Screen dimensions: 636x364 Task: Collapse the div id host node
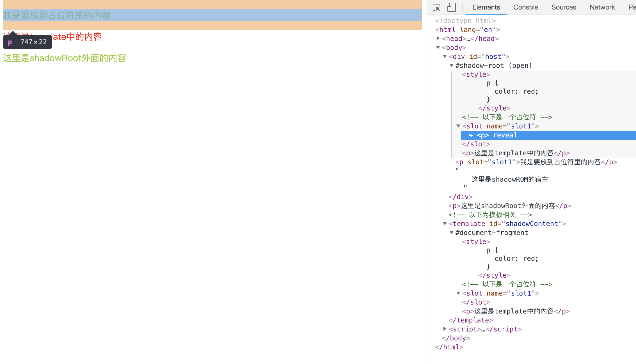coord(445,56)
